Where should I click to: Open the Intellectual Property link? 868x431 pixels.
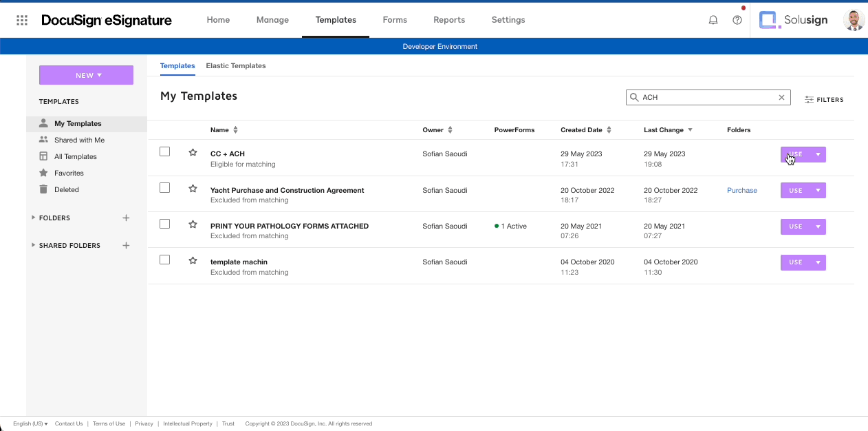(x=188, y=423)
